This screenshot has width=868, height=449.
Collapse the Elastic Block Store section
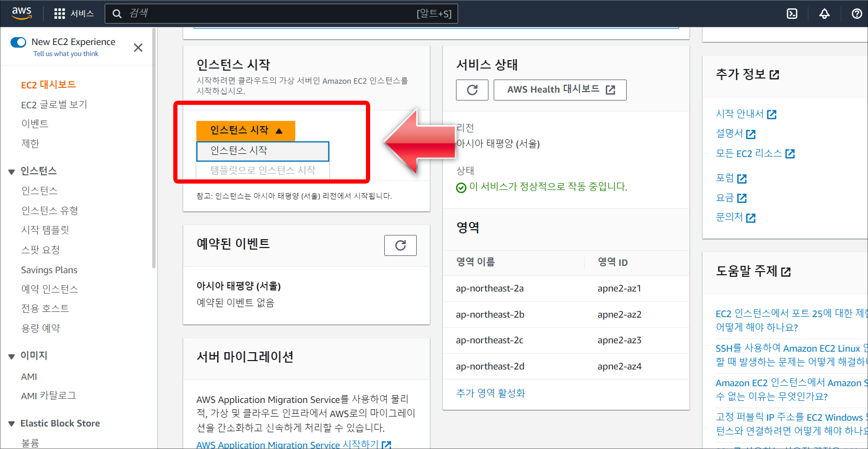click(12, 424)
